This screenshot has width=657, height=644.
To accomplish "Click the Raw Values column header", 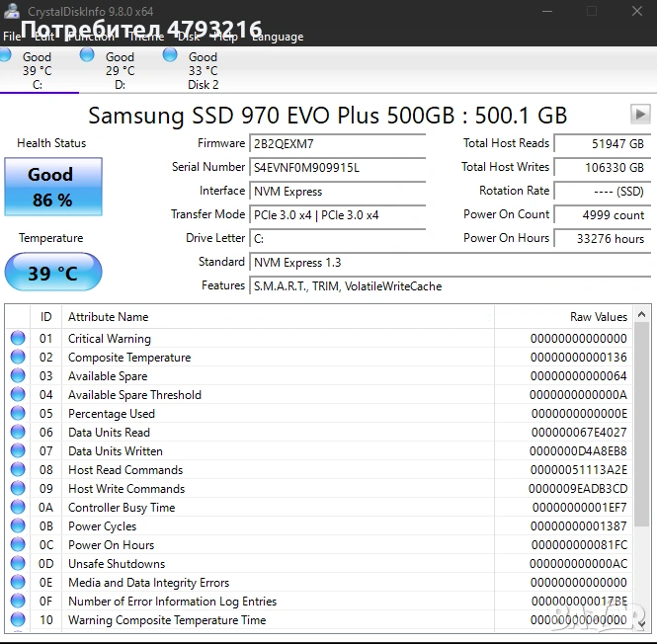I will (x=598, y=317).
